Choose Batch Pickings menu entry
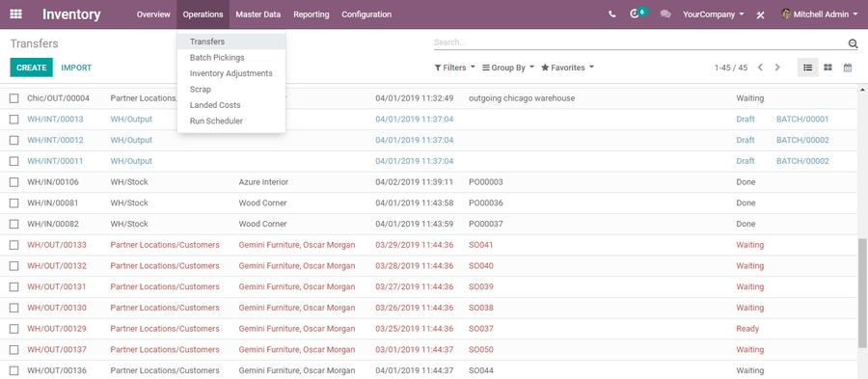This screenshot has width=868, height=379. click(x=231, y=58)
